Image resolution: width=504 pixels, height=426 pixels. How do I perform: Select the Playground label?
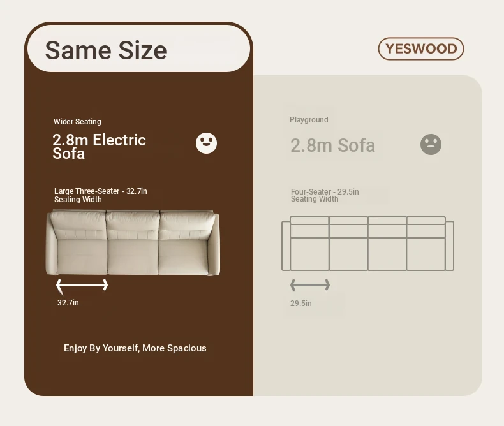coord(309,120)
